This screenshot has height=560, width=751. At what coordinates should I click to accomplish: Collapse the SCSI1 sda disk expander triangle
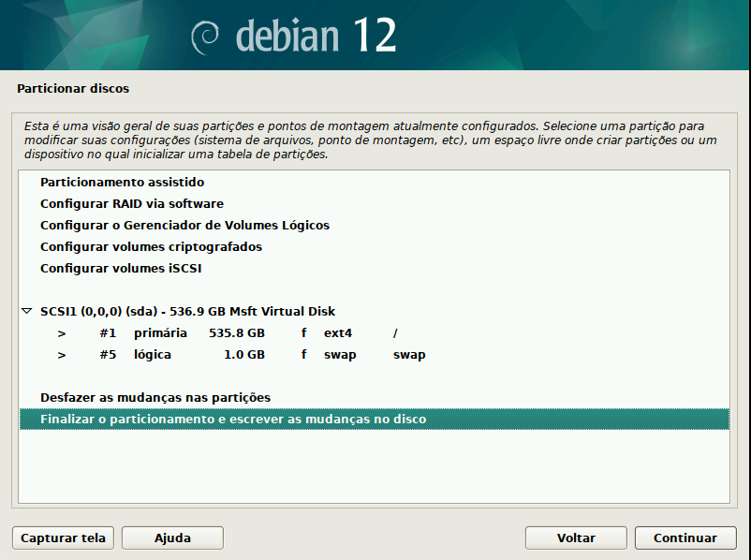[x=27, y=312]
